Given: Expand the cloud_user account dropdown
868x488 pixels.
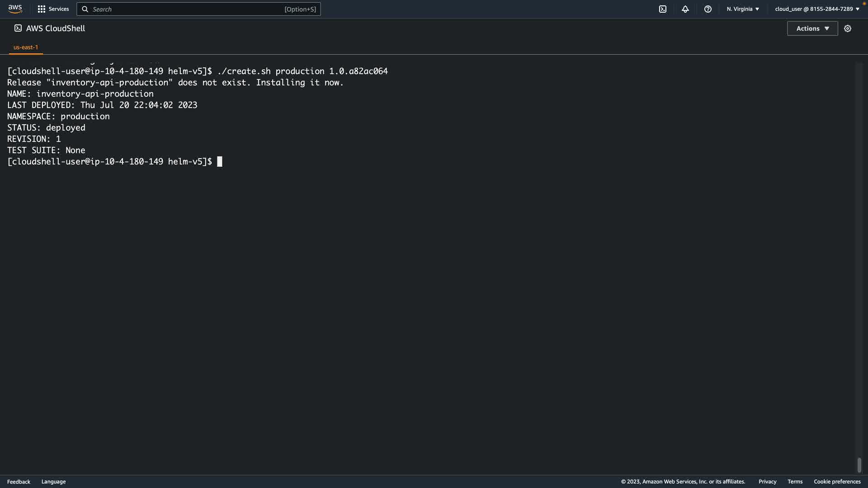Looking at the screenshot, I should point(817,9).
